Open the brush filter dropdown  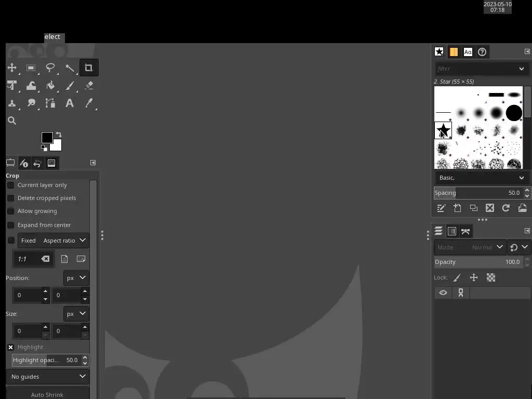[x=522, y=69]
